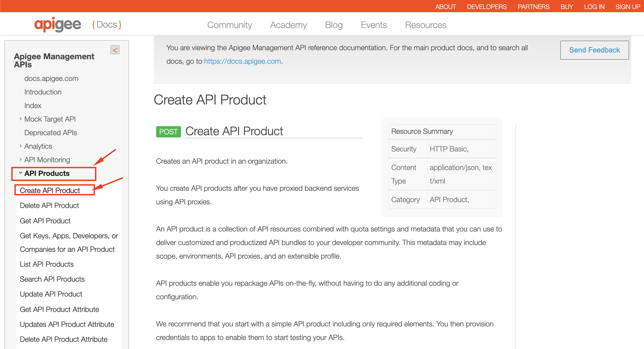The image size is (644, 349).
Task: Collapse the sidebar with the arrow button
Action: click(115, 50)
